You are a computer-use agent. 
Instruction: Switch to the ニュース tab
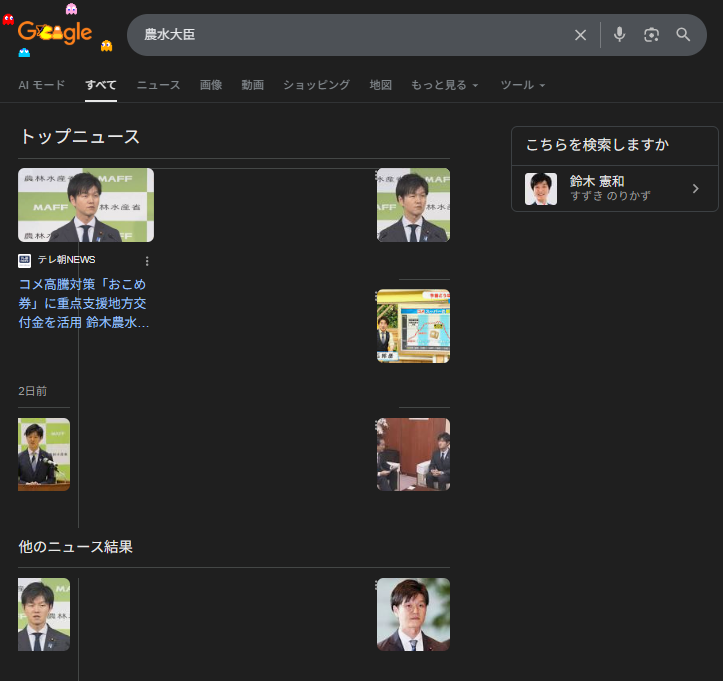click(158, 85)
